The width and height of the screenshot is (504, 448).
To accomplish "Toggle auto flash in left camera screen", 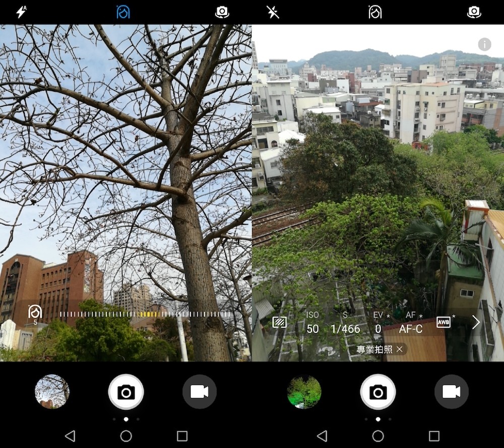I will [x=22, y=12].
